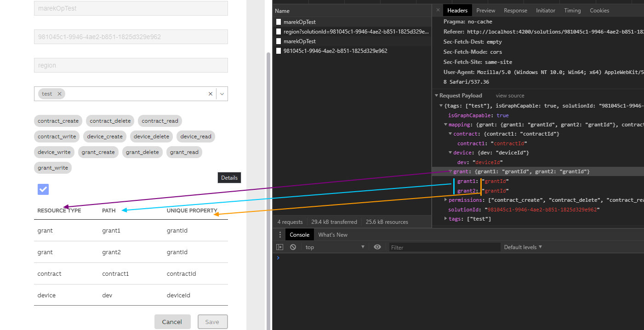Click file icon of region request

[279, 32]
